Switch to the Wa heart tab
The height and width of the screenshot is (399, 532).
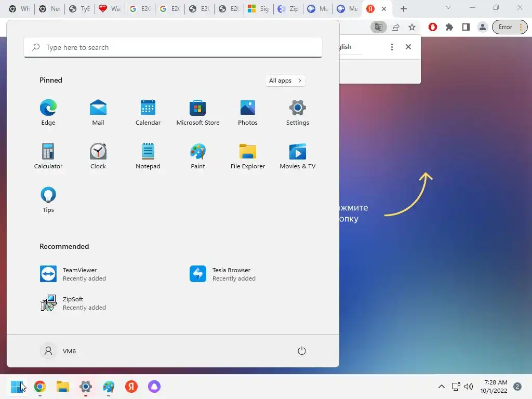109,9
